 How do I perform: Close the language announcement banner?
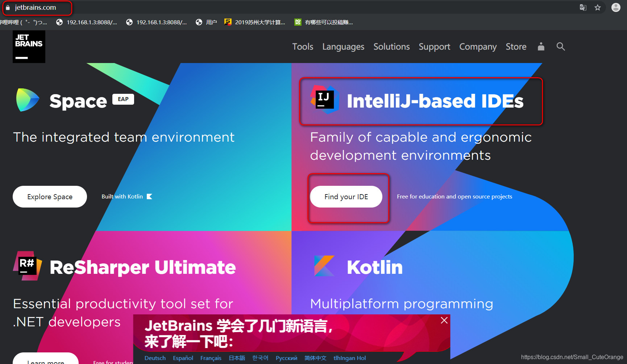pyautogui.click(x=444, y=320)
